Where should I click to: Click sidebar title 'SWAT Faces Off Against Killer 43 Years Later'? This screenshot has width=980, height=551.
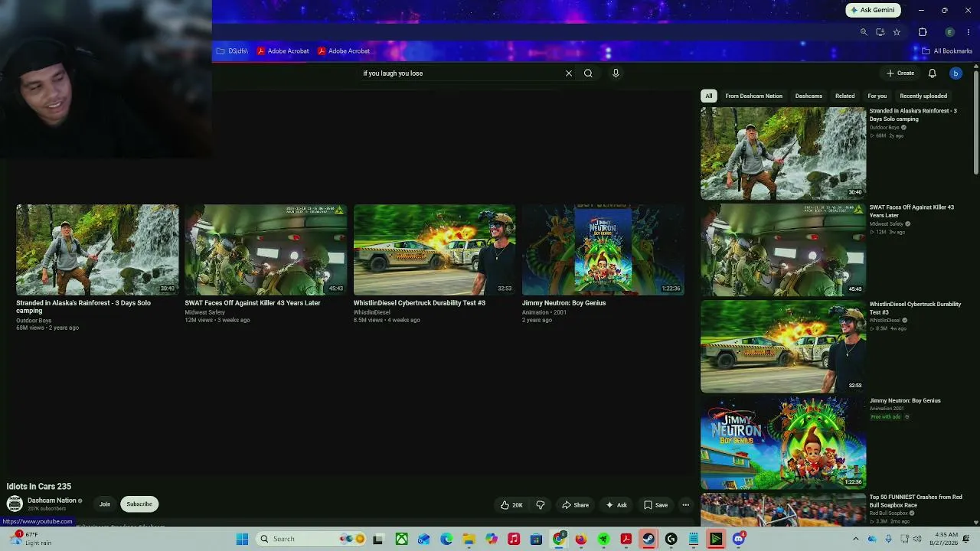click(x=912, y=211)
